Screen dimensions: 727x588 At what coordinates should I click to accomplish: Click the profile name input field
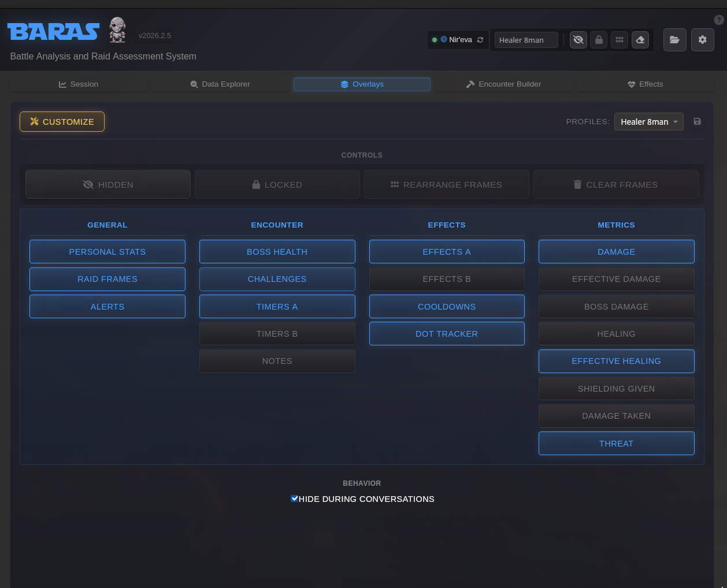(525, 39)
